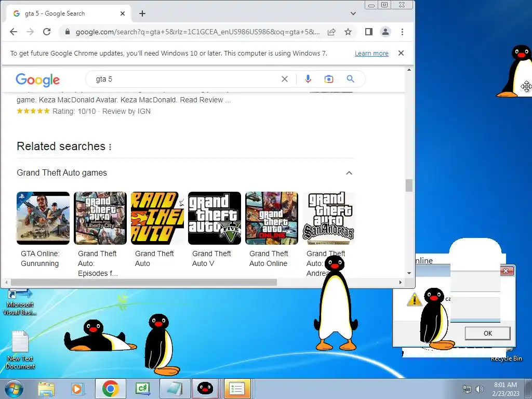The image size is (532, 399).
Task: Click the horizontal scrollbar left arrow
Action: (x=6, y=282)
